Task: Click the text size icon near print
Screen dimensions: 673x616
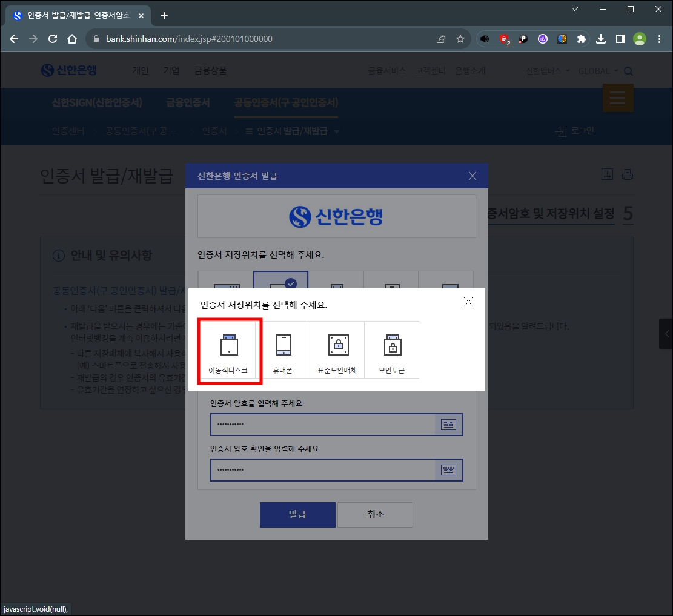Action: (607, 174)
